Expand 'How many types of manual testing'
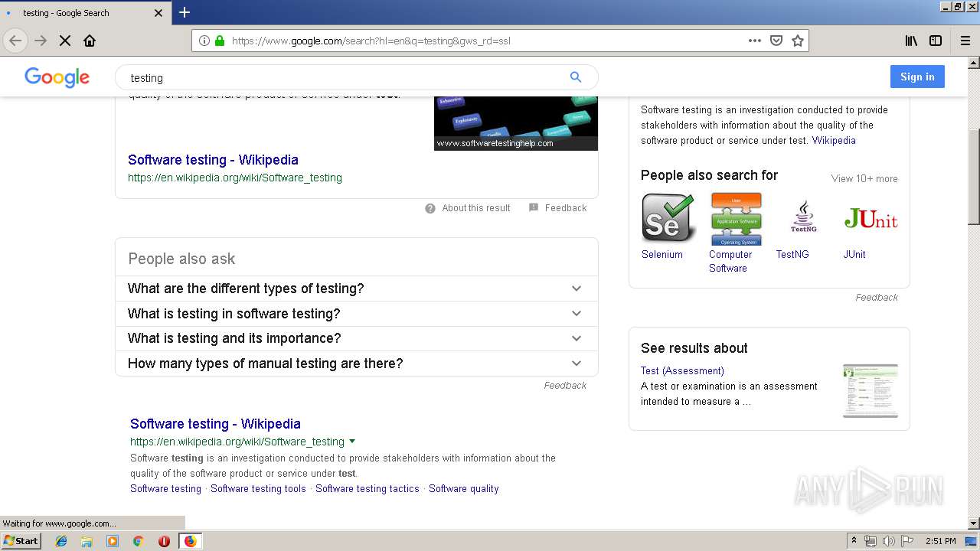980x551 pixels. [356, 364]
